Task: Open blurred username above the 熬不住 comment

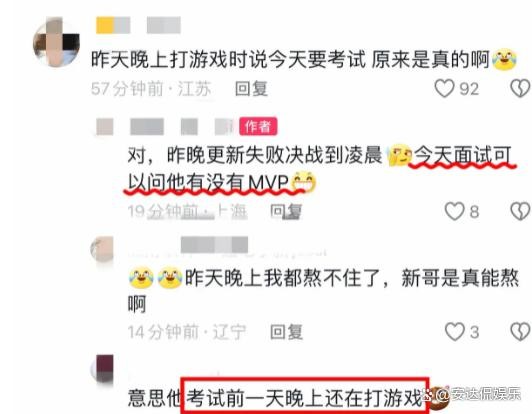Action: click(x=214, y=245)
